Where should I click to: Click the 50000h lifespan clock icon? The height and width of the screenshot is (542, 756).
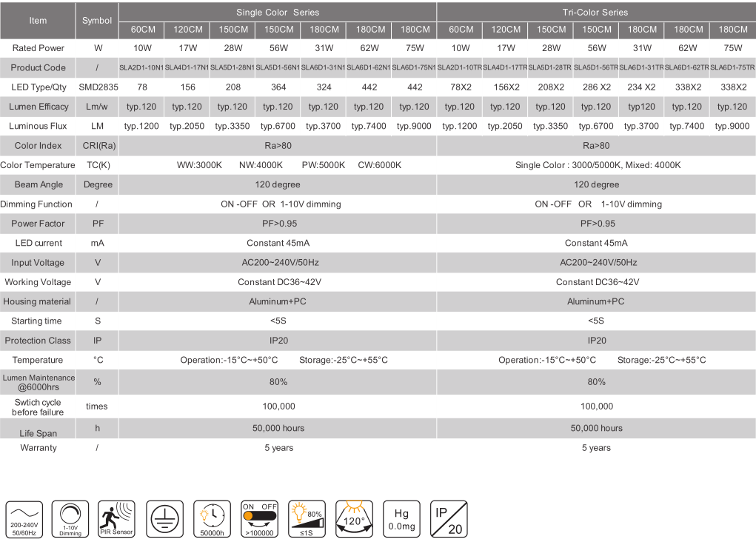tap(213, 519)
